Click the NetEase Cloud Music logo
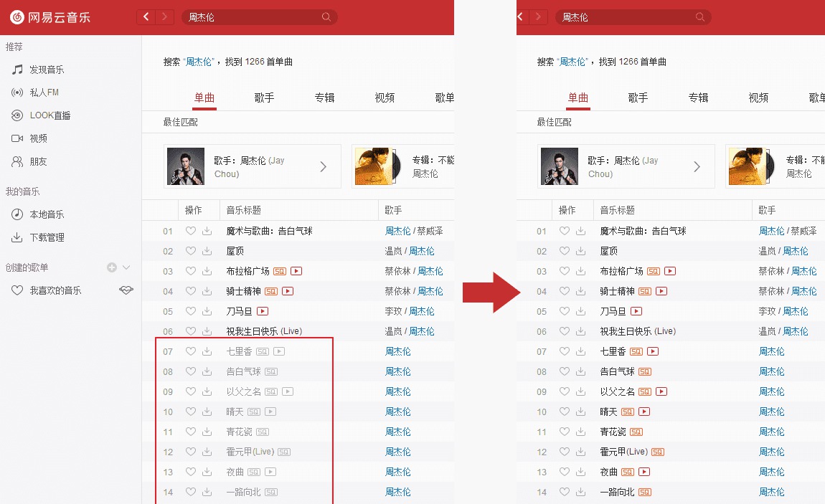Screen dimensions: 825x504 tap(50, 16)
